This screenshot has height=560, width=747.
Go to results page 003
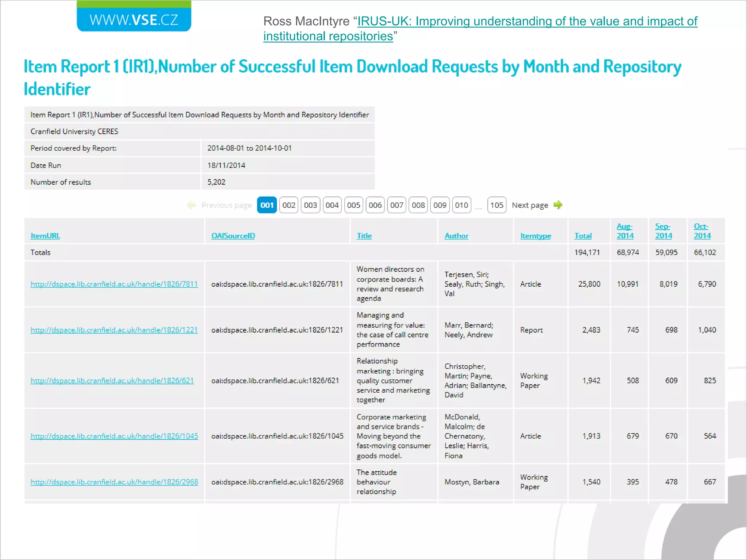pos(310,205)
